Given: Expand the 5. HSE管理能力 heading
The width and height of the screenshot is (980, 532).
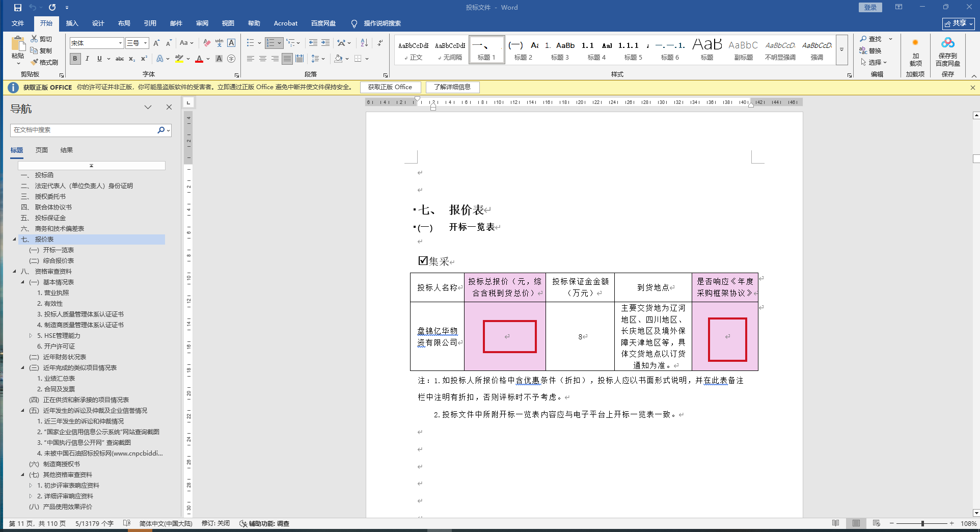Looking at the screenshot, I should pyautogui.click(x=31, y=336).
